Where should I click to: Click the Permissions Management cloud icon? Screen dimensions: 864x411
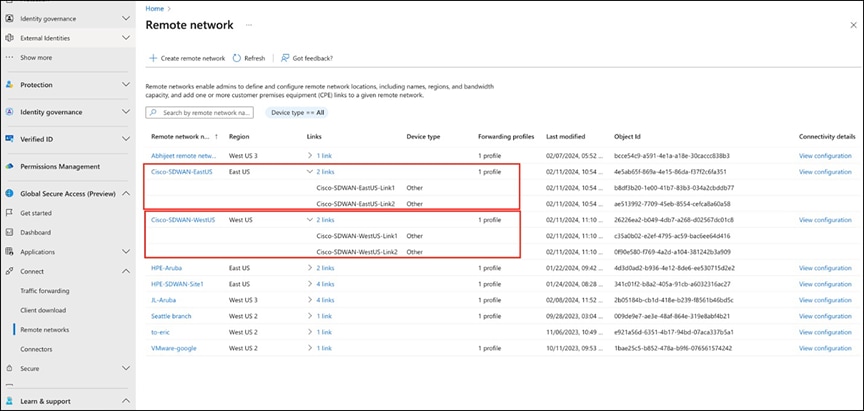9,166
